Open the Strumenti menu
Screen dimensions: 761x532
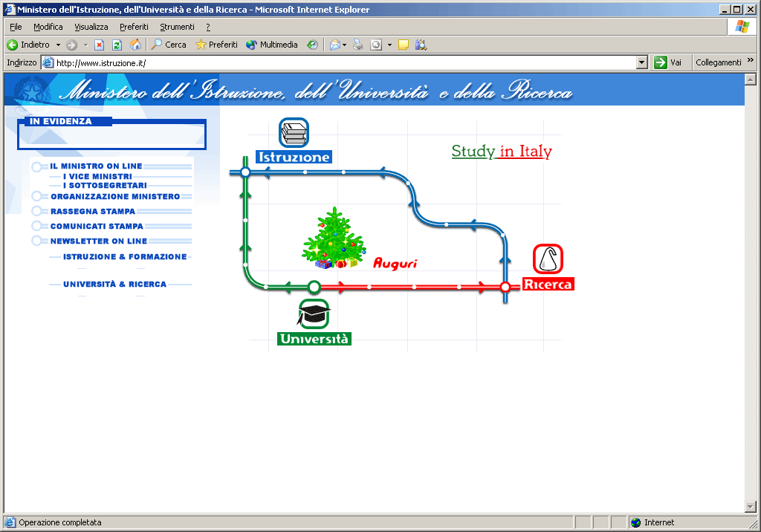(x=177, y=27)
